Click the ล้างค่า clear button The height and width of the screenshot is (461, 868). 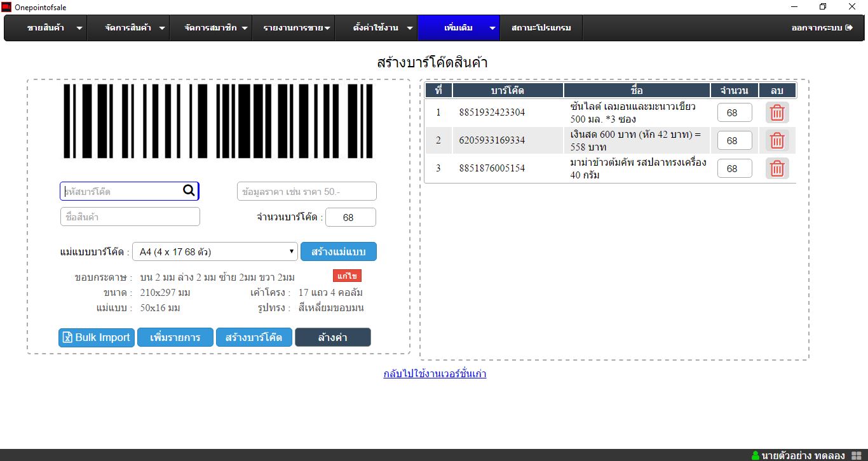pos(333,337)
